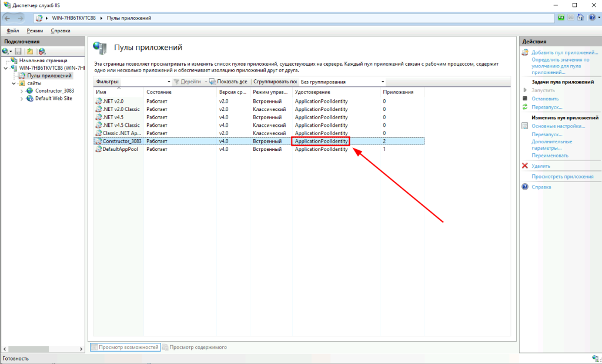Click the Default Web Site globe icon
Screen dimensions: 602x364
coord(29,99)
